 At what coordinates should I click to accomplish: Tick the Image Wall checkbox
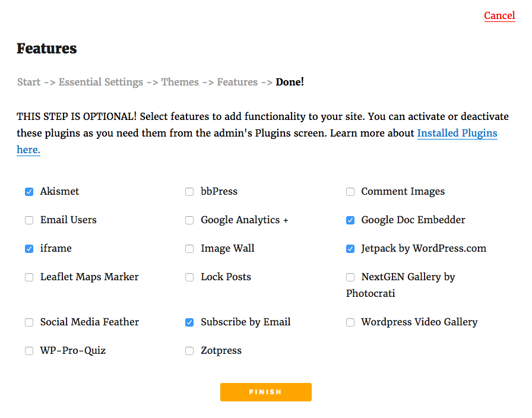point(189,249)
